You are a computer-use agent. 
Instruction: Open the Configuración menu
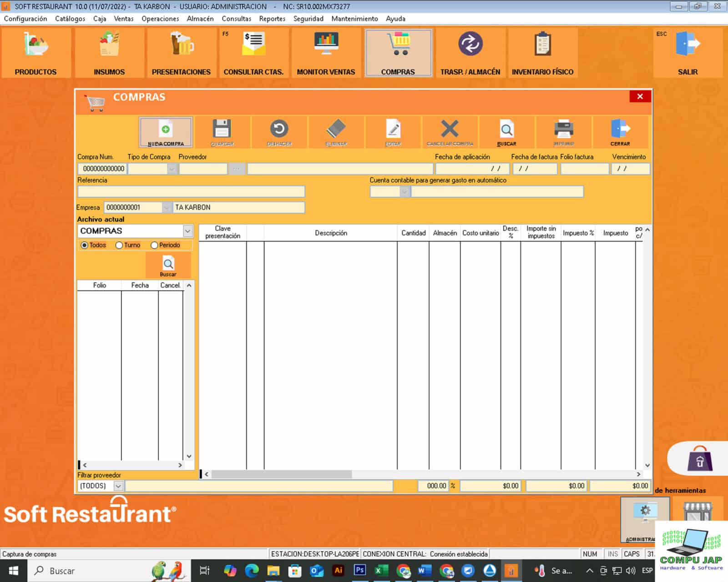pos(25,19)
